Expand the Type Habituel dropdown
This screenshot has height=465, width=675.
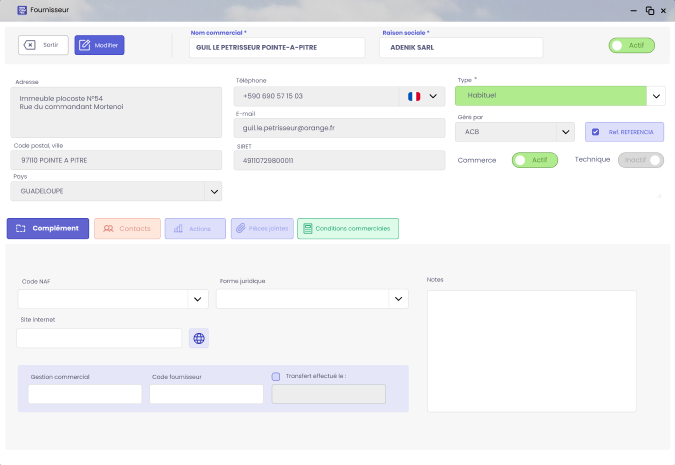click(x=656, y=96)
